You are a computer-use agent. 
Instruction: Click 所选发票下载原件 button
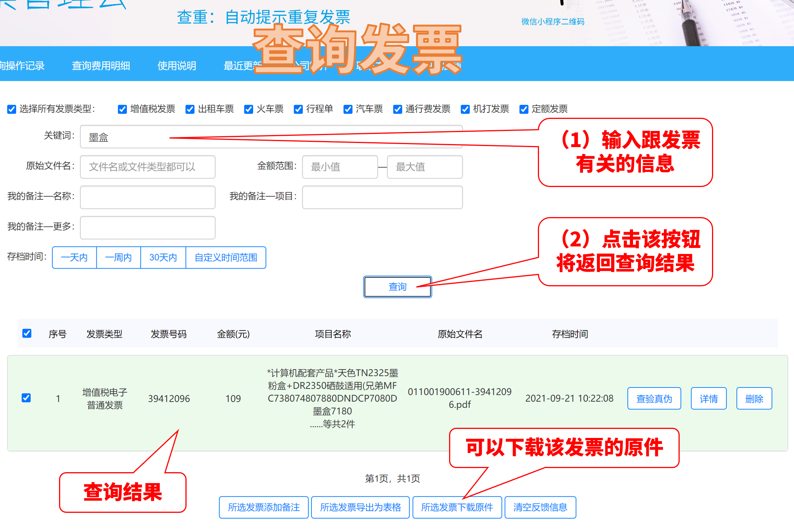457,508
